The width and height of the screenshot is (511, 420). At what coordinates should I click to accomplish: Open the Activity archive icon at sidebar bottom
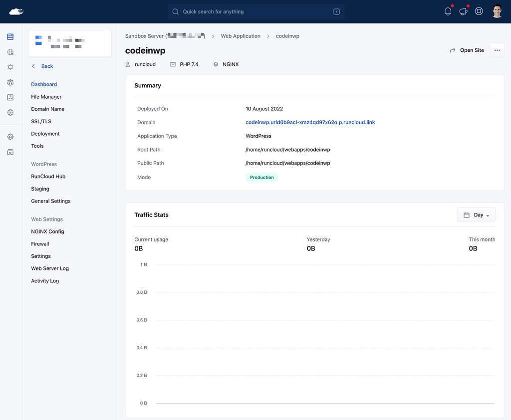pos(10,152)
